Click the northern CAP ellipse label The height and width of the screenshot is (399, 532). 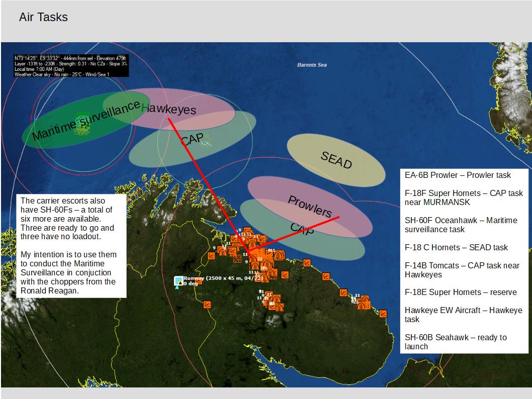point(192,139)
